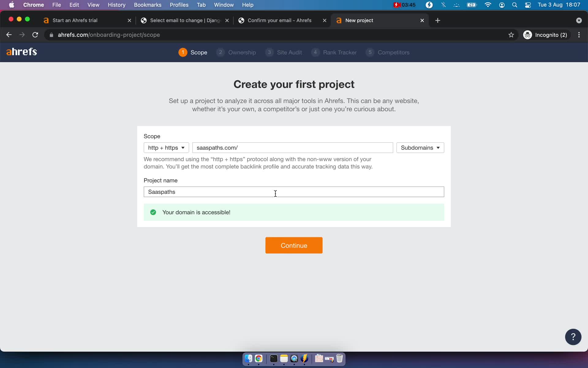
Task: Click the Start an Ahrefs trial tab
Action: click(x=75, y=20)
